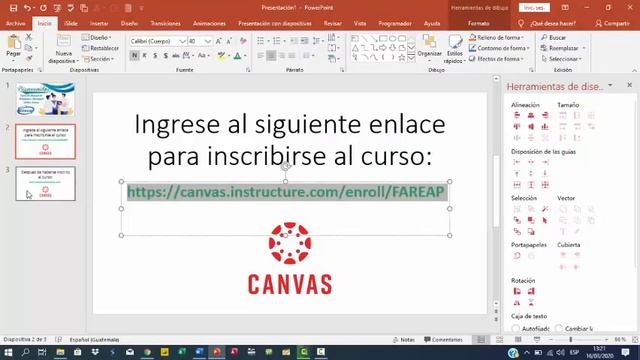Image resolution: width=640 pixels, height=360 pixels.
Task: Open the Revisar tab
Action: pos(333,23)
